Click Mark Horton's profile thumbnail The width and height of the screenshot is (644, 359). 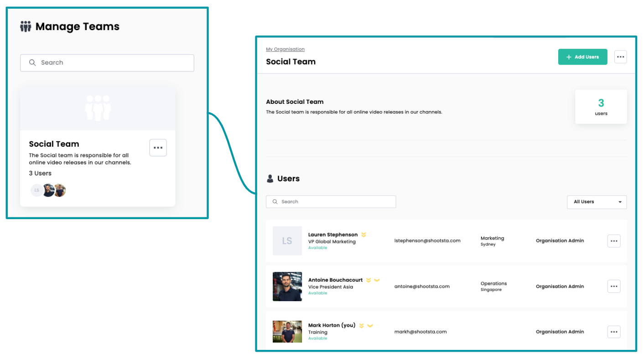[x=287, y=332]
